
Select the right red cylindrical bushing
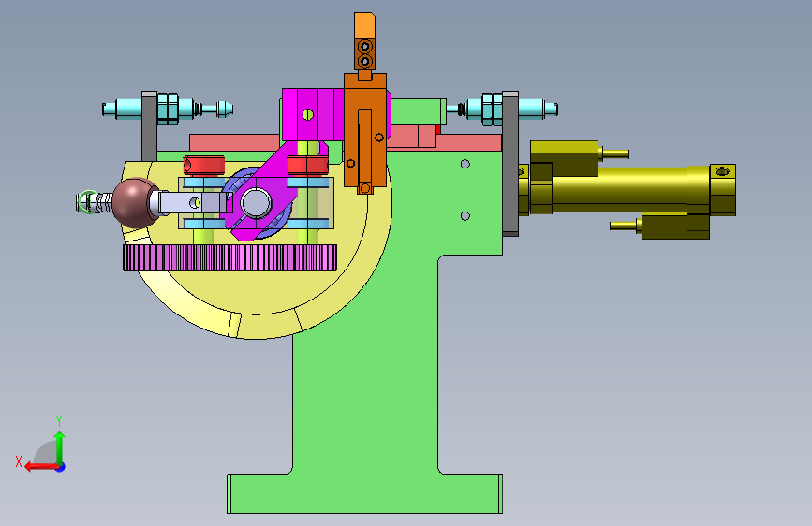click(307, 165)
